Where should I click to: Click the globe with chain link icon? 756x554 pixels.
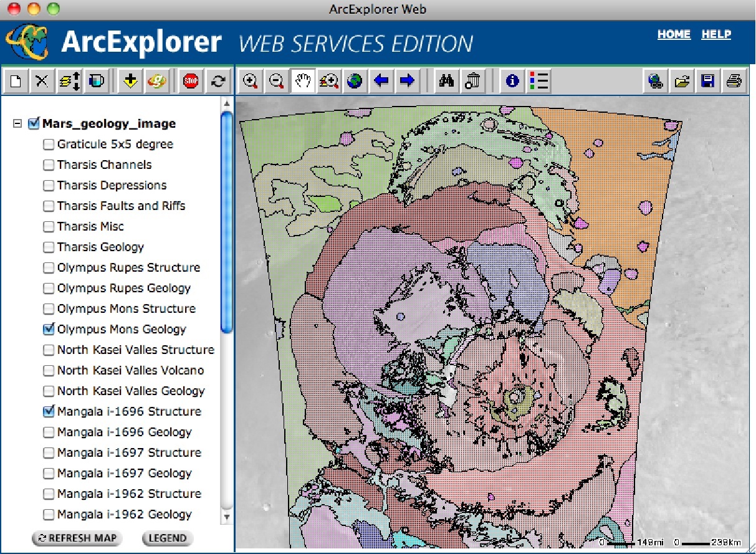[656, 81]
